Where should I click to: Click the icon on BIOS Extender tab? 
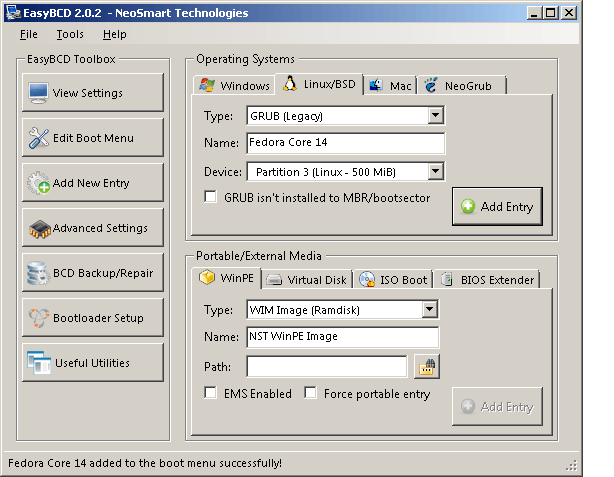(x=447, y=279)
